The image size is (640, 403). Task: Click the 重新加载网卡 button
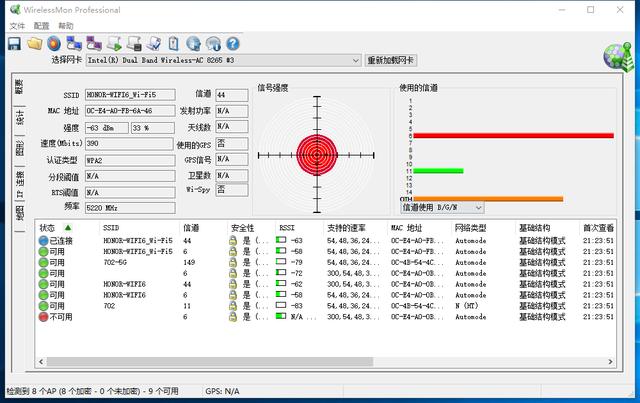pyautogui.click(x=390, y=60)
